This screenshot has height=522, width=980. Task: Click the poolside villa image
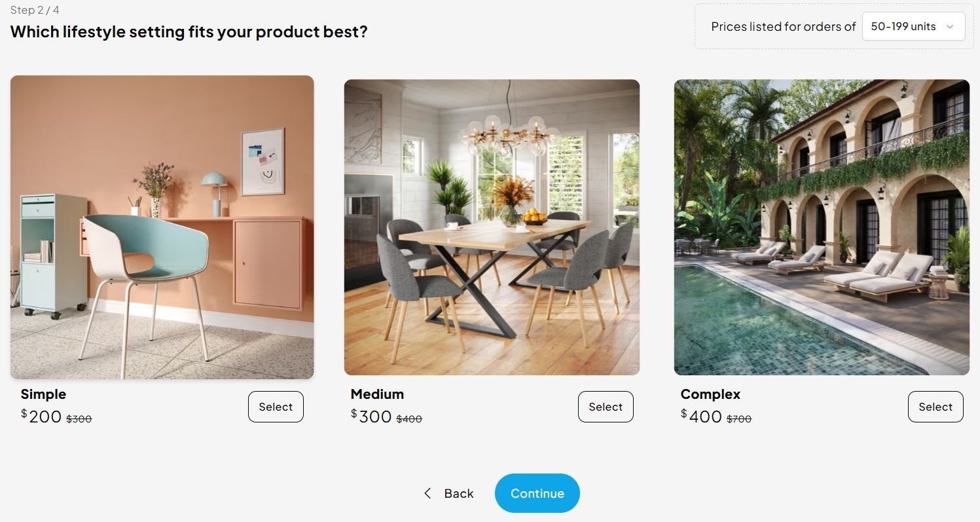tap(822, 227)
